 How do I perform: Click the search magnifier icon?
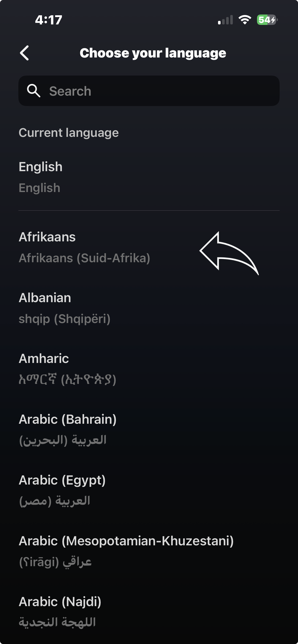34,91
